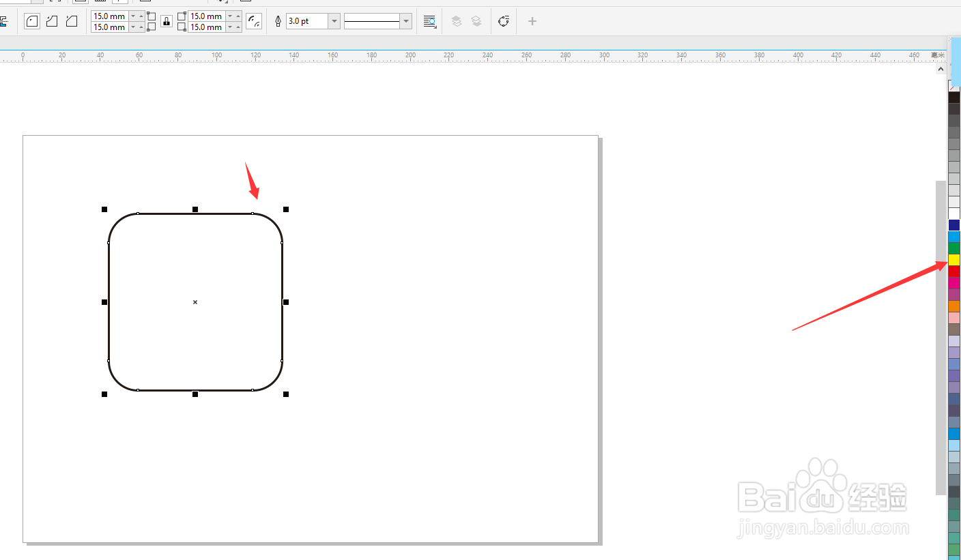Viewport: 961px width, 560px height.
Task: Toggle the edit corners together lock
Action: click(x=167, y=21)
